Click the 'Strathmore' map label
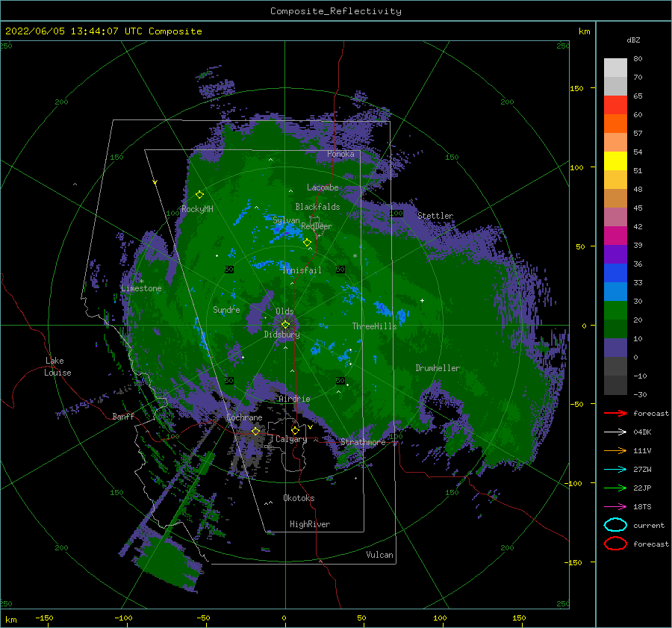This screenshot has height=628, width=672. click(363, 442)
